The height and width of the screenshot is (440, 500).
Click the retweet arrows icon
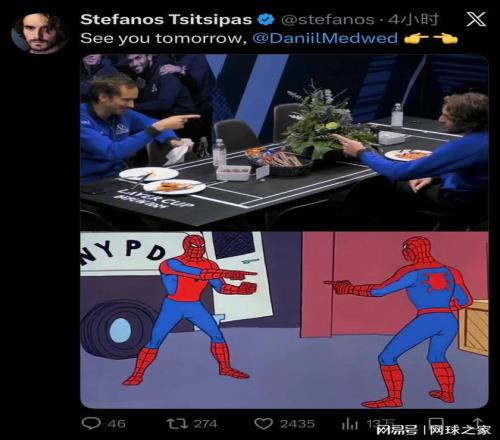point(177,424)
